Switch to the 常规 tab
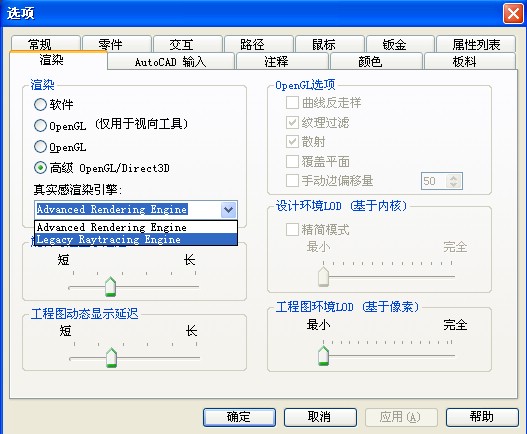This screenshot has height=434, width=527. point(46,44)
